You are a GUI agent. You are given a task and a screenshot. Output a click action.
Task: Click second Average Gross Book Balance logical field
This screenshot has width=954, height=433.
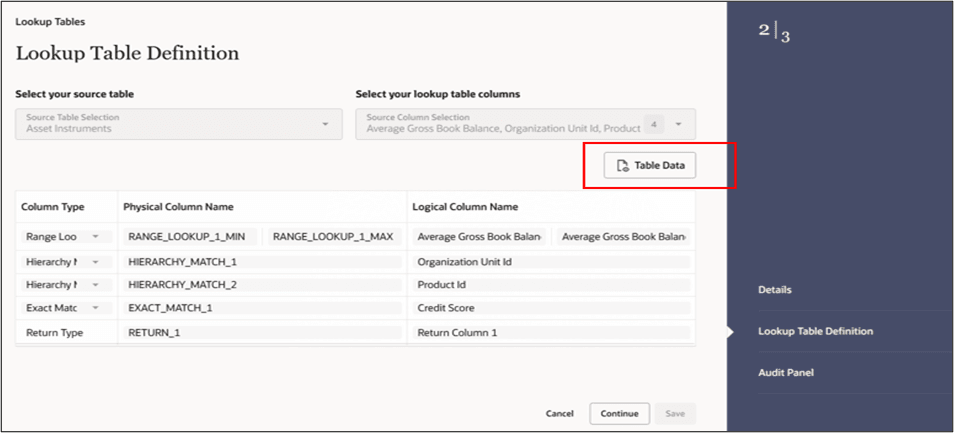point(624,237)
